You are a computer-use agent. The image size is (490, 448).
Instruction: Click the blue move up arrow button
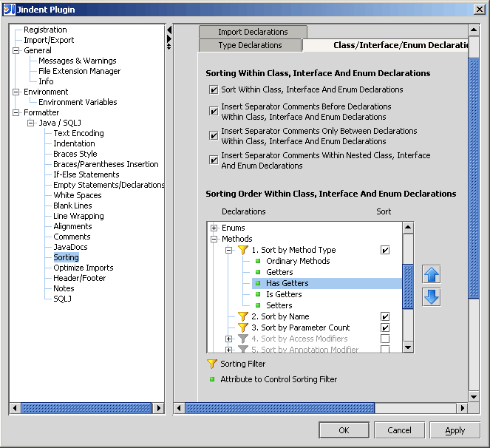[432, 275]
